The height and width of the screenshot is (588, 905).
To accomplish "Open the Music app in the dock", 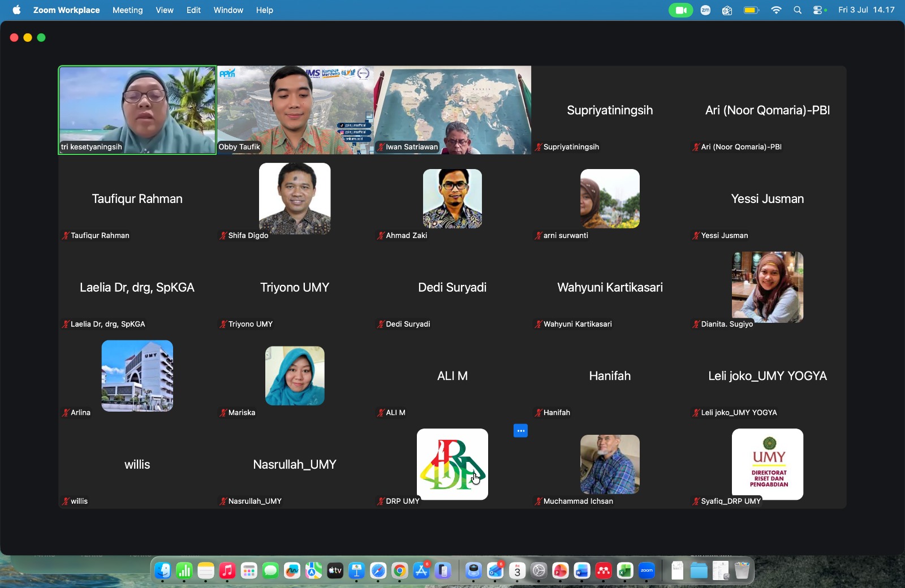I will pos(227,571).
